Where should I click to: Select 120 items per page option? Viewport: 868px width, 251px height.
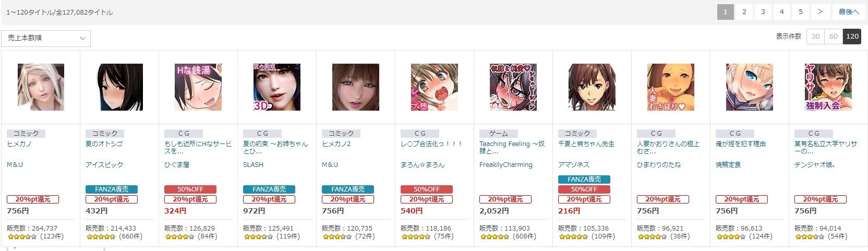click(852, 37)
